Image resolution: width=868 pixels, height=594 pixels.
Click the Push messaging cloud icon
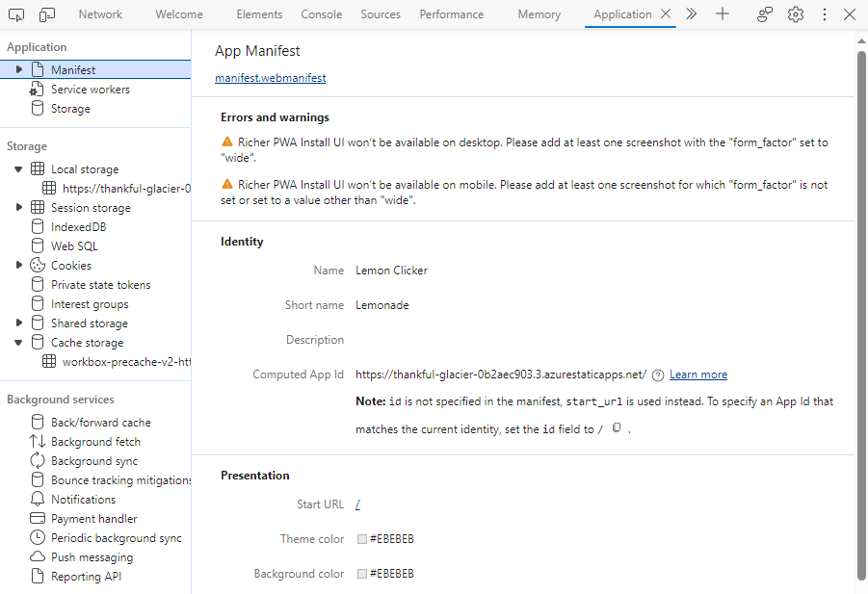click(x=37, y=556)
